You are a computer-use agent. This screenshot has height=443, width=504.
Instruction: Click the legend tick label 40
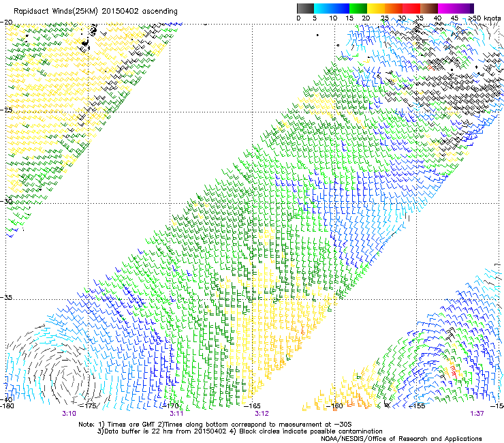click(x=437, y=18)
